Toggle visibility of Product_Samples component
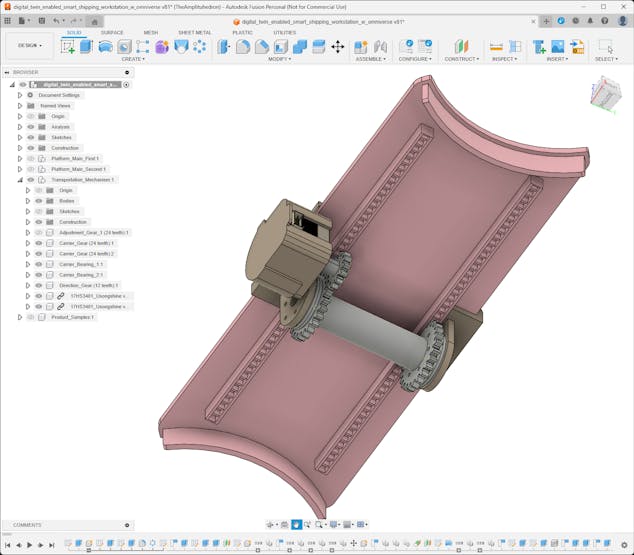 pyautogui.click(x=31, y=317)
